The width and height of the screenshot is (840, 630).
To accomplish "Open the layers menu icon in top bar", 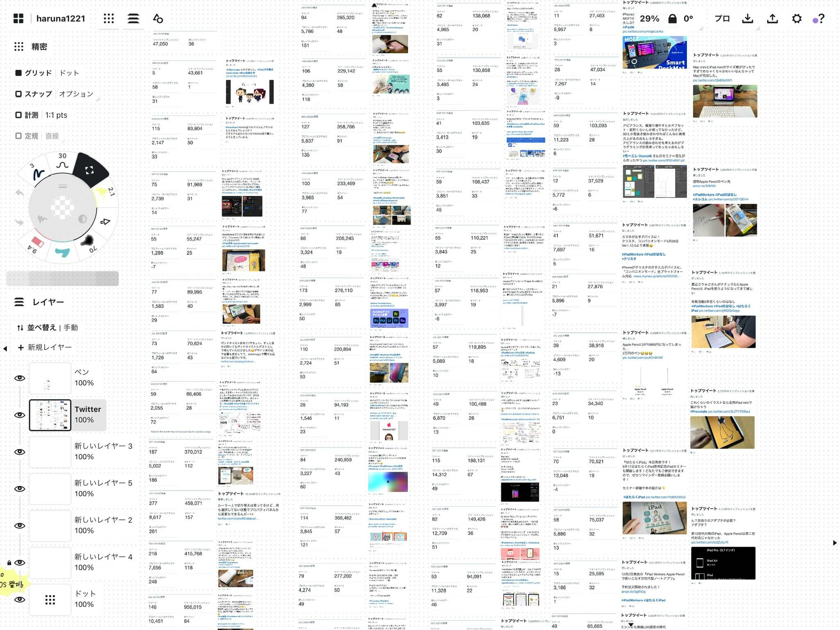I will [x=133, y=18].
